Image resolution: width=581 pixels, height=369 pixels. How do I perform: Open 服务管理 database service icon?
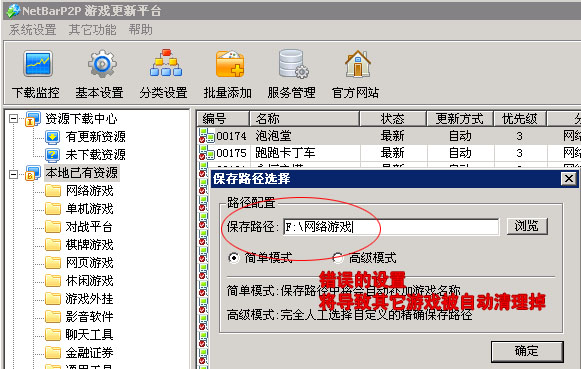click(293, 64)
